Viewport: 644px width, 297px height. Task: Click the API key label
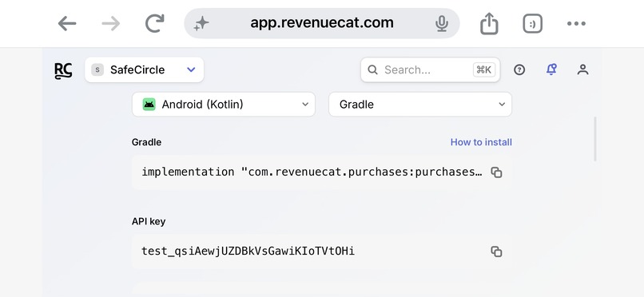149,221
